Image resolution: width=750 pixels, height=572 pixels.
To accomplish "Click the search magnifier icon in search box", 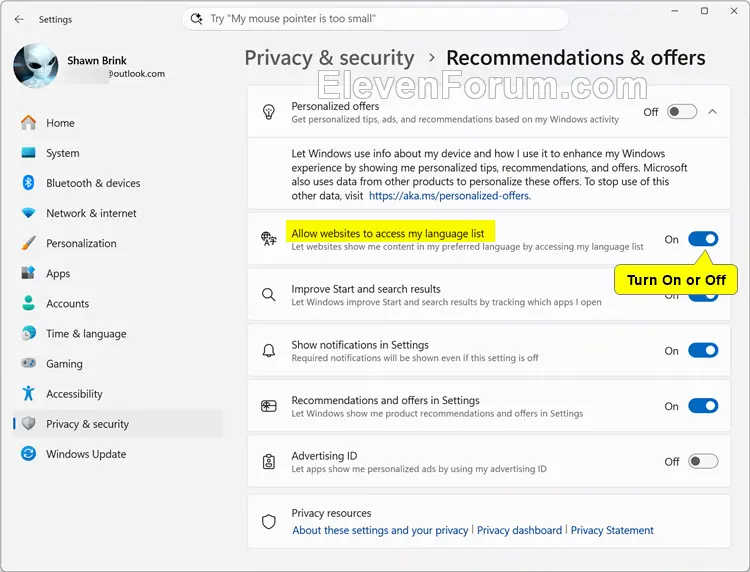I will (x=196, y=19).
